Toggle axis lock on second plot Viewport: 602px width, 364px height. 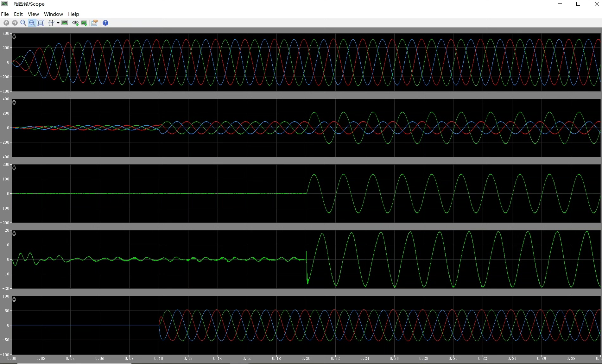point(14,102)
